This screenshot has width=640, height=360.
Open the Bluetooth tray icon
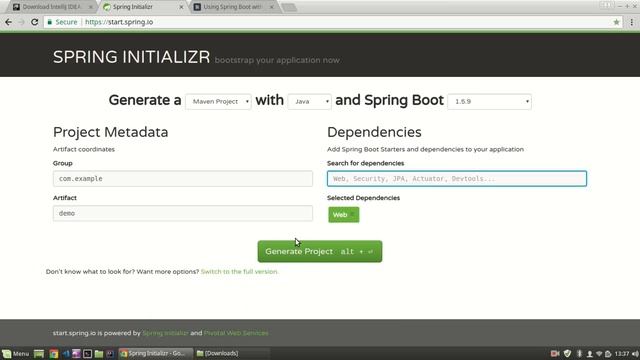pos(579,353)
